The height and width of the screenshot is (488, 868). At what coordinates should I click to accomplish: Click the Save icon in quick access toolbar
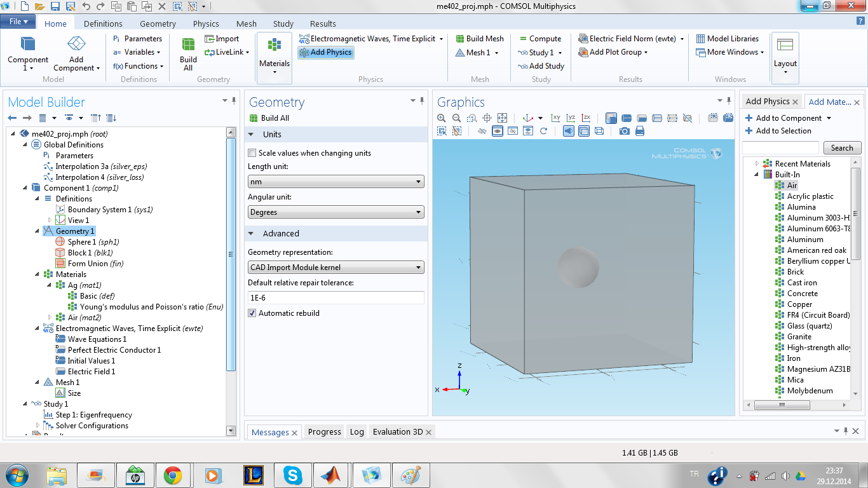point(55,6)
